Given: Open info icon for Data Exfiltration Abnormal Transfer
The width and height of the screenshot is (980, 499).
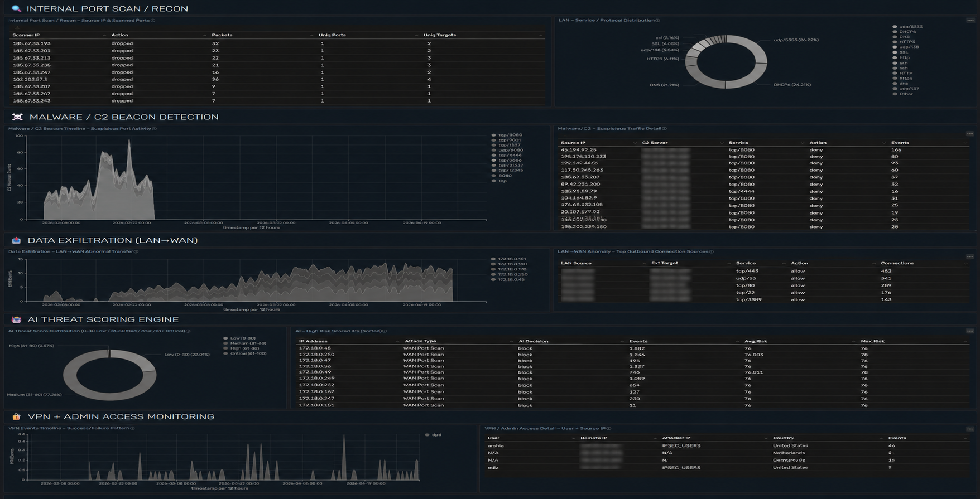Looking at the screenshot, I should [136, 251].
